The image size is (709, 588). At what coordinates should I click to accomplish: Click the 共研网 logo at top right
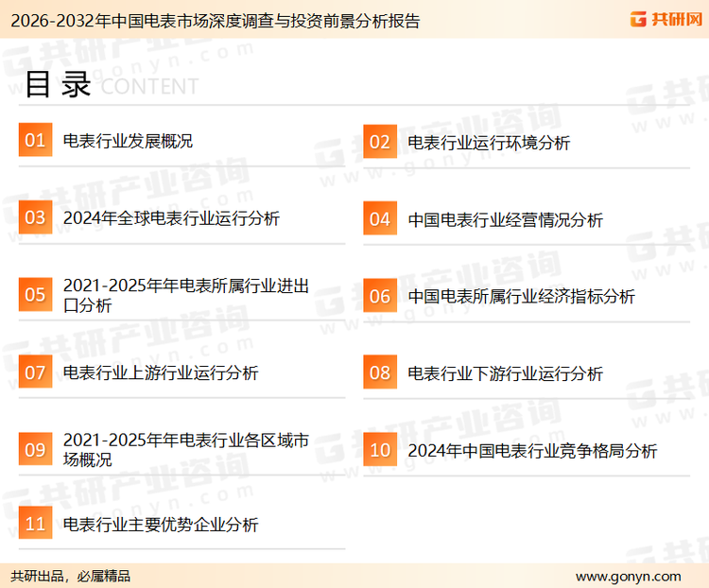point(666,20)
